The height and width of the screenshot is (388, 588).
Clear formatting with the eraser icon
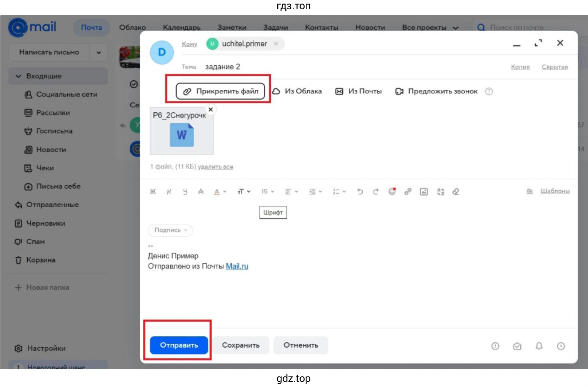coord(456,192)
